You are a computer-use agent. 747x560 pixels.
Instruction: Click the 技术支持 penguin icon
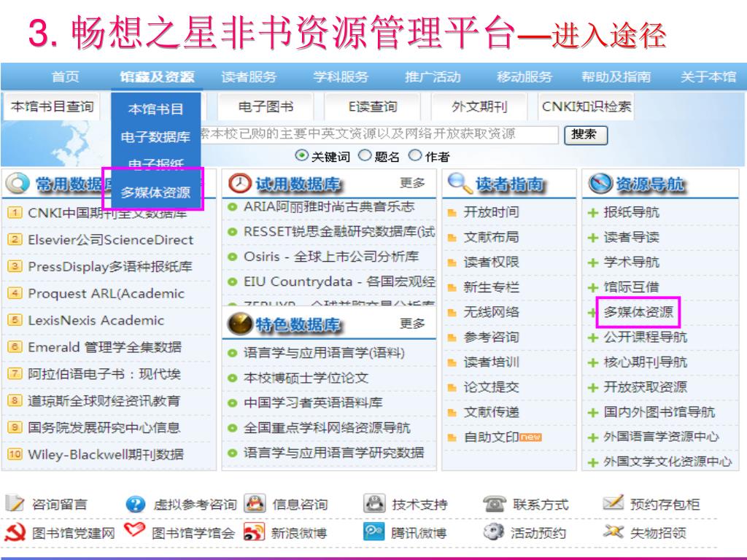click(x=374, y=503)
